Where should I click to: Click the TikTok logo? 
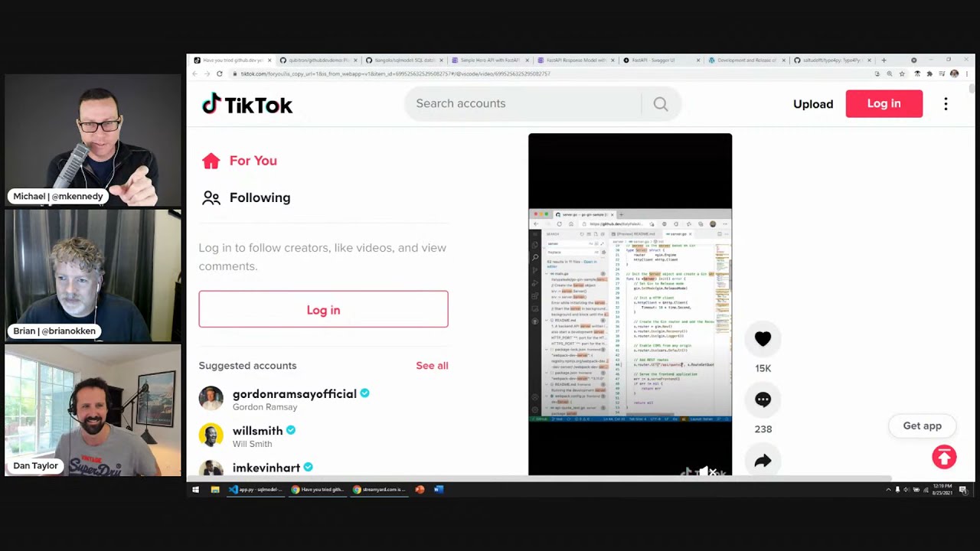(247, 104)
